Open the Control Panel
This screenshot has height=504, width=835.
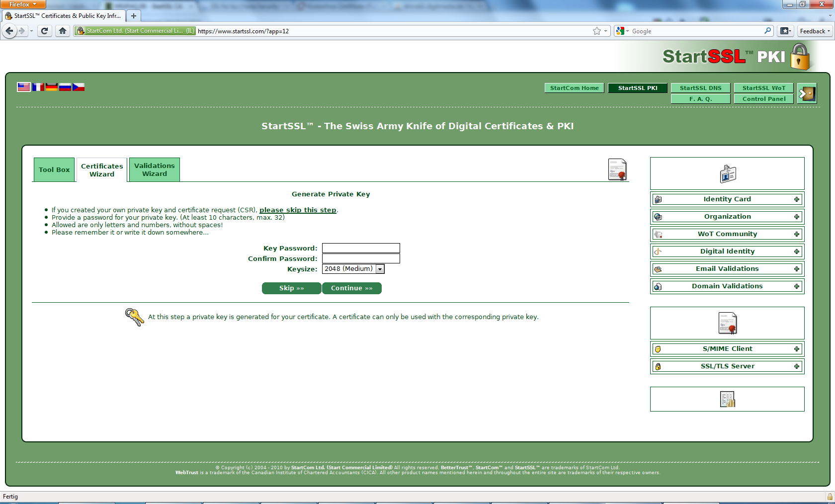click(x=764, y=99)
